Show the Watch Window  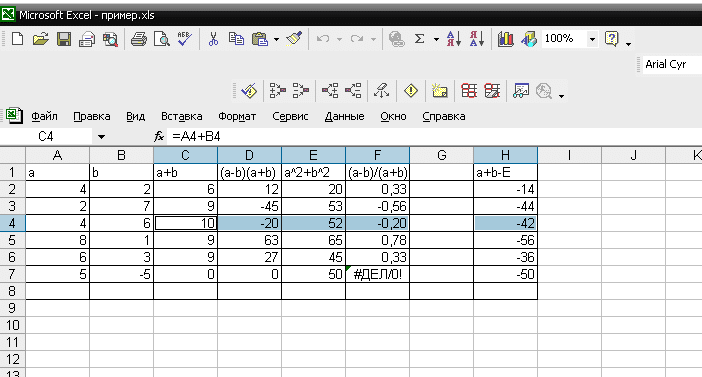tap(521, 91)
